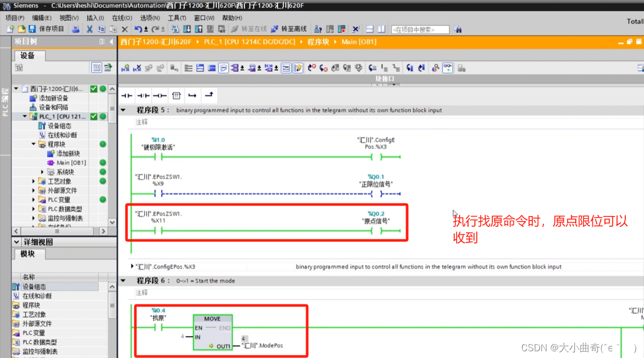Click the undo arrow icon
644x358 pixels.
coord(138,29)
